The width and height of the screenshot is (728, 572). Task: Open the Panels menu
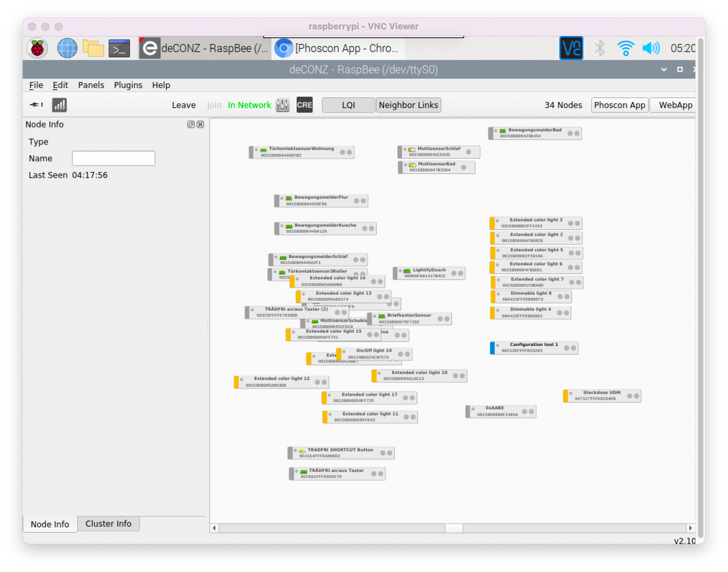[x=91, y=85]
